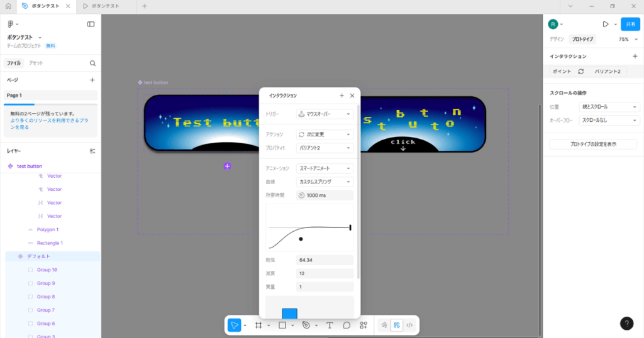Switch to Dev Mode in toolbar
The width and height of the screenshot is (644, 338).
pos(409,325)
